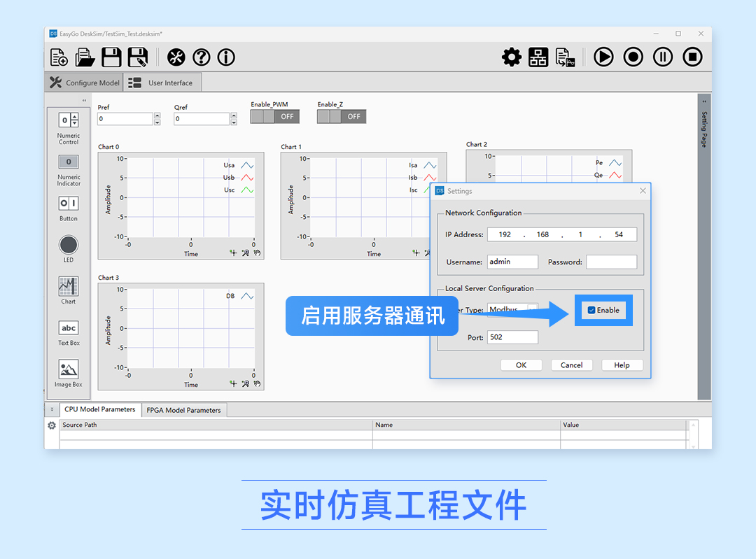756x559 pixels.
Task: Click the New File toolbar icon
Action: click(59, 57)
